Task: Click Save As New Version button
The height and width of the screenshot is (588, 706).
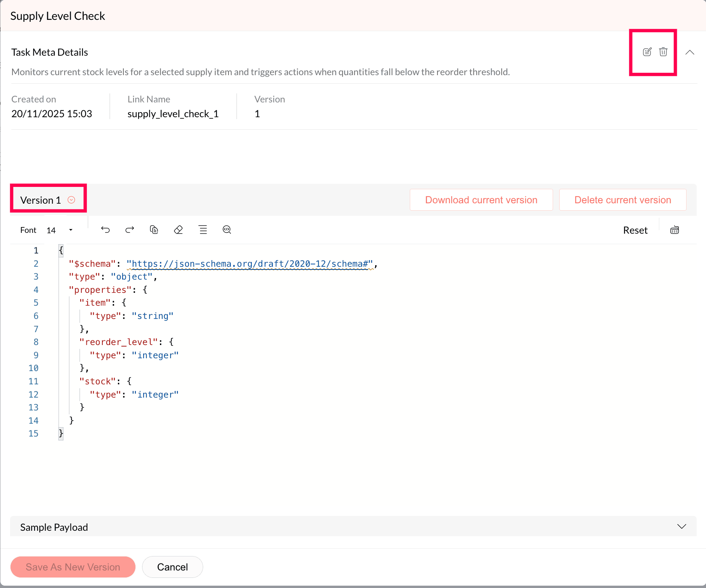Action: point(73,567)
